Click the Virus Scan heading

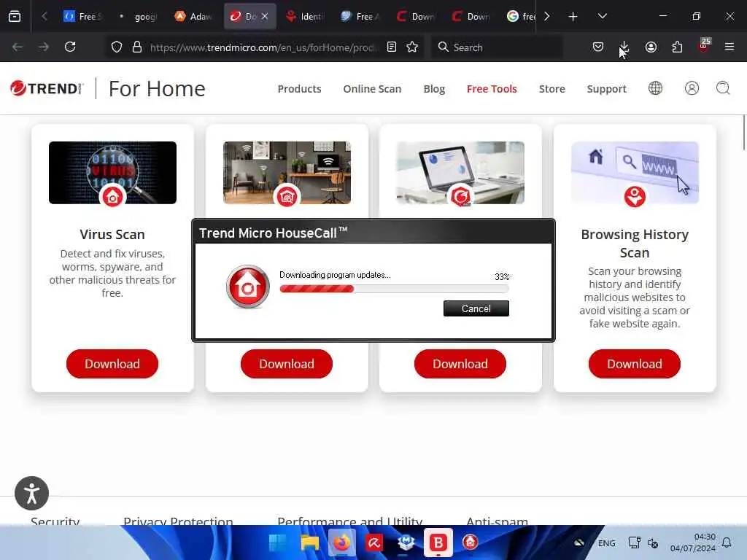click(x=112, y=234)
